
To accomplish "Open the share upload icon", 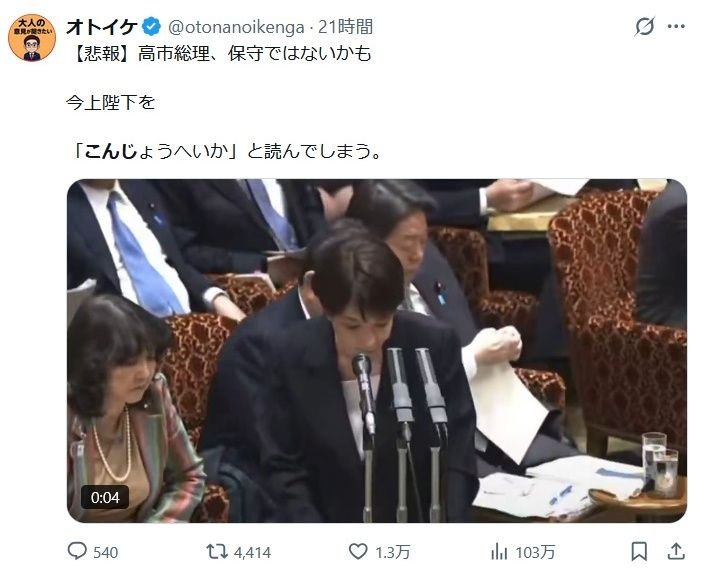I will [676, 551].
